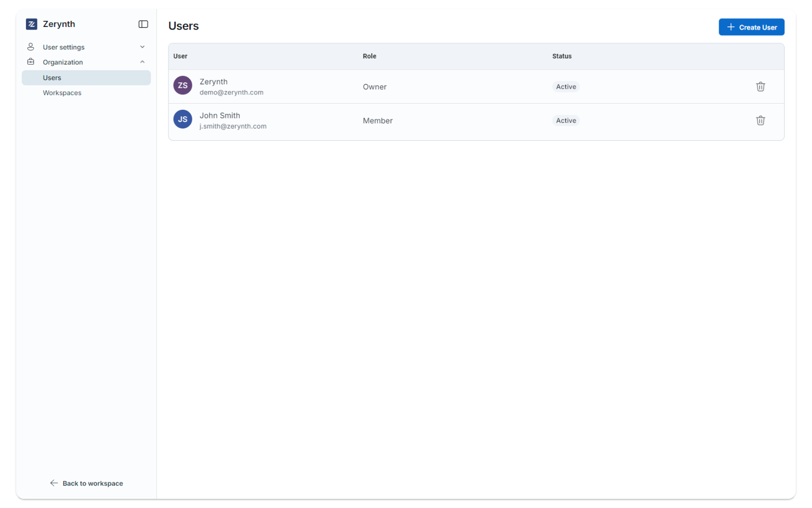Select demo@zerynth.com email text
The width and height of the screenshot is (812, 508).
(x=231, y=92)
